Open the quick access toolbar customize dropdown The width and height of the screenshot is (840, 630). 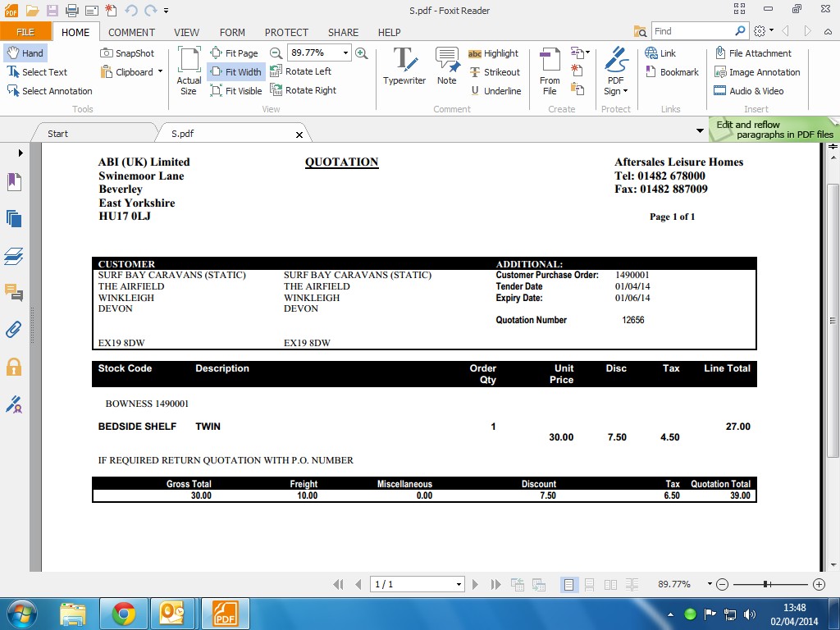[166, 10]
